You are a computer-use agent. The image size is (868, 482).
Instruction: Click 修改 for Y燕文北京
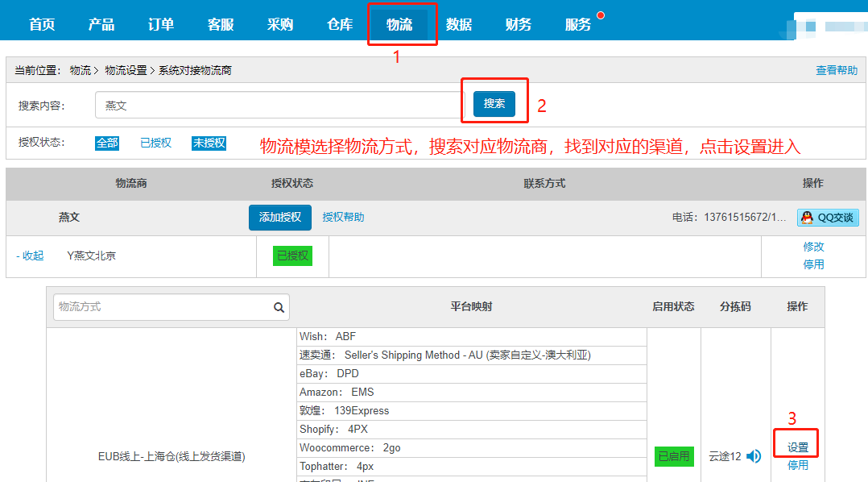pos(814,247)
